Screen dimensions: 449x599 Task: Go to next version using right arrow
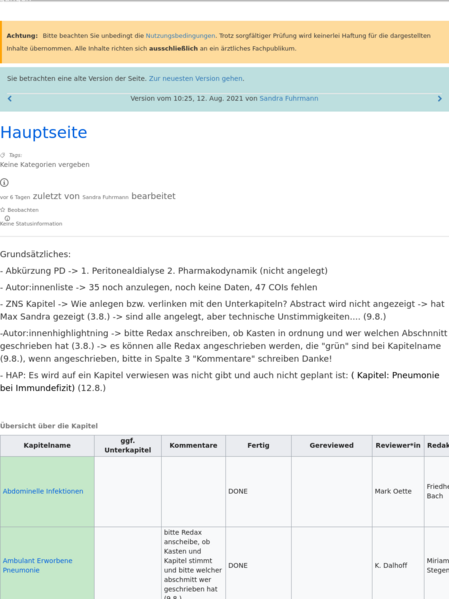[439, 99]
